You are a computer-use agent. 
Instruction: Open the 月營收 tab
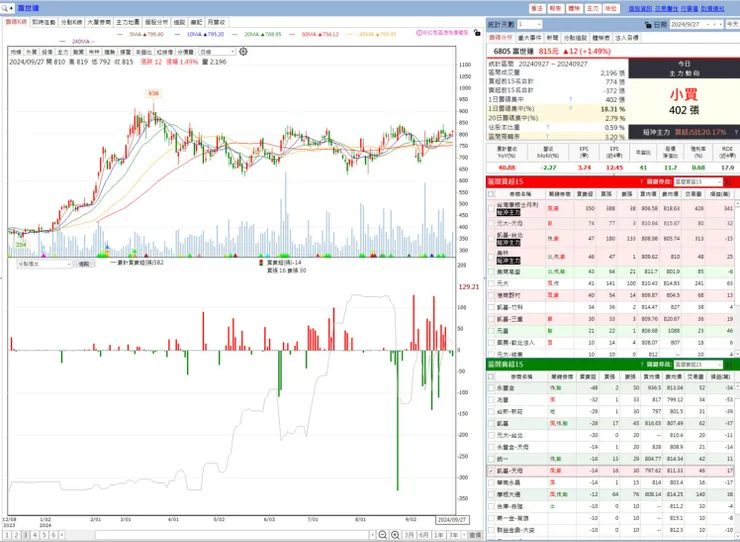click(x=217, y=22)
